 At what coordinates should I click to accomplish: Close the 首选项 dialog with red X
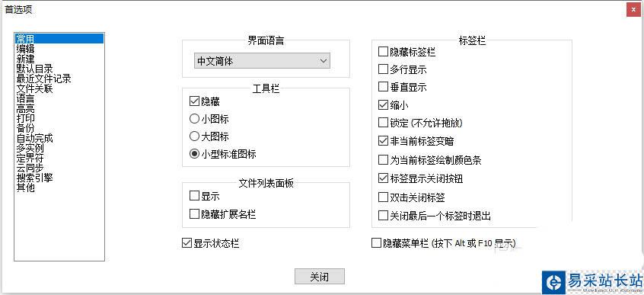click(x=634, y=9)
